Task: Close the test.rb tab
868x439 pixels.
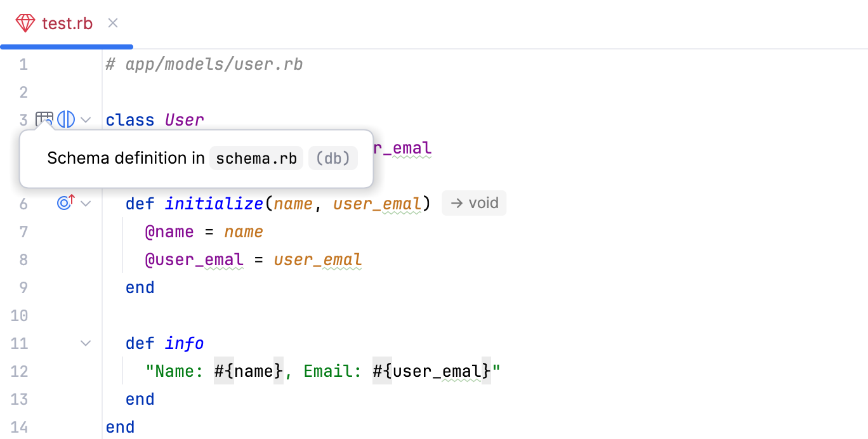Action: click(113, 23)
